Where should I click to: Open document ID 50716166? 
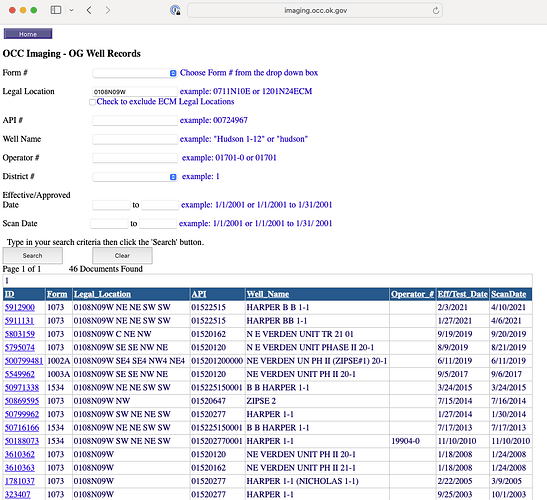[22, 428]
